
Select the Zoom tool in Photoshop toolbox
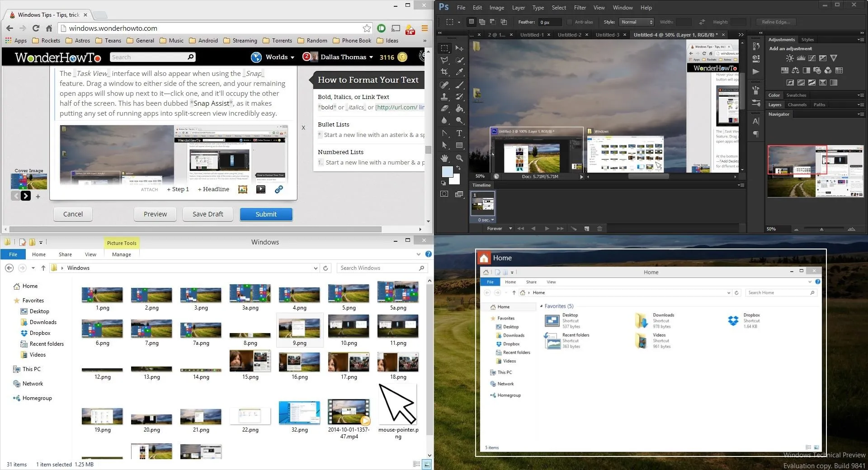(459, 158)
